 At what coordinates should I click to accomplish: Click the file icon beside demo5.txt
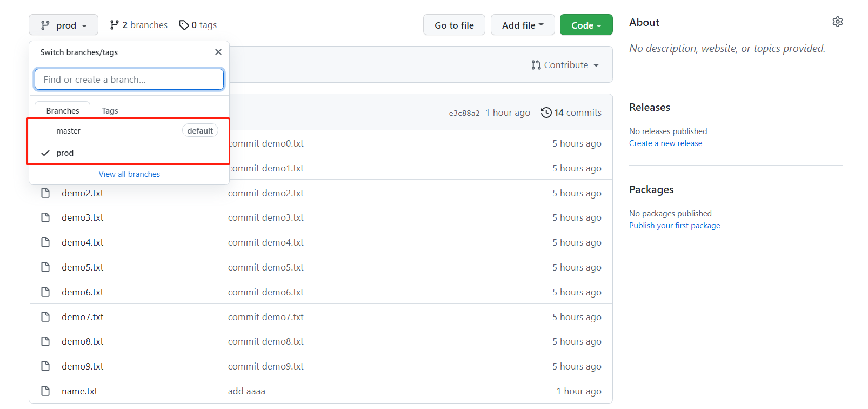(x=45, y=267)
